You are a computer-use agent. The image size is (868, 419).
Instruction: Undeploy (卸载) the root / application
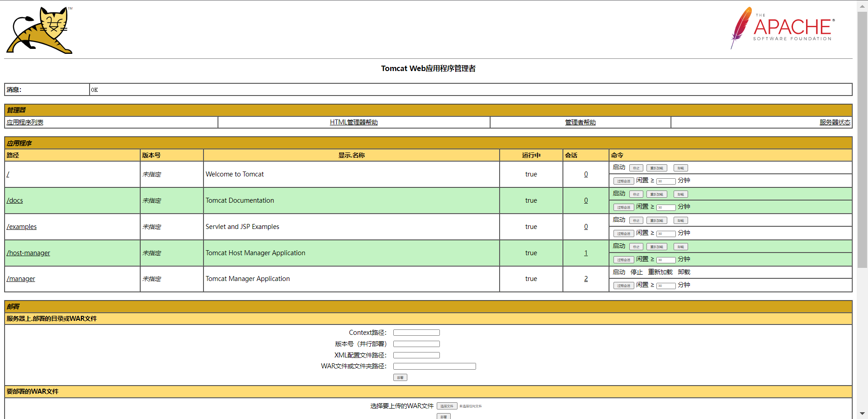[680, 168]
